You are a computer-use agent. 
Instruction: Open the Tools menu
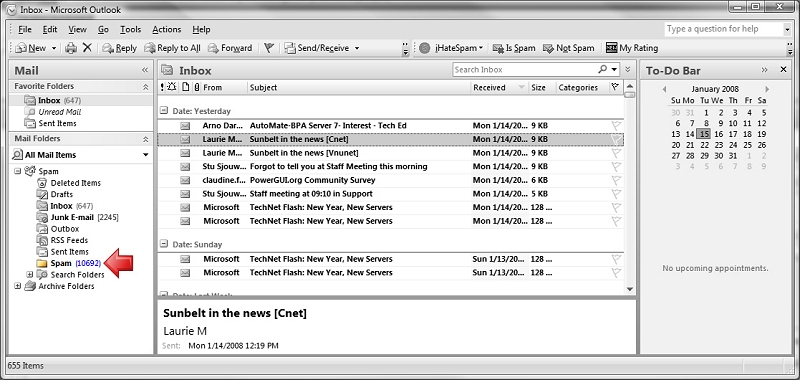coord(130,30)
